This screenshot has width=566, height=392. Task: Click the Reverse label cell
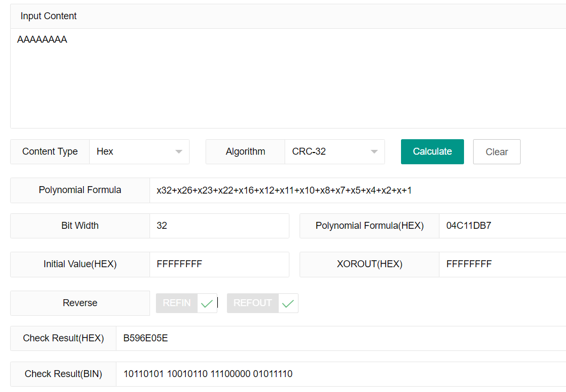80,303
